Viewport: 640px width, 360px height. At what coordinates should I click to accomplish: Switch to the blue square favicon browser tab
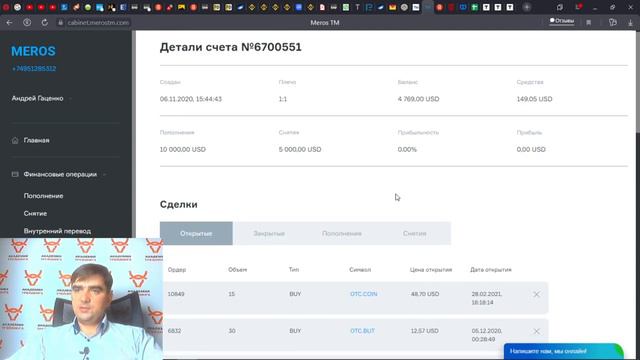click(299, 7)
